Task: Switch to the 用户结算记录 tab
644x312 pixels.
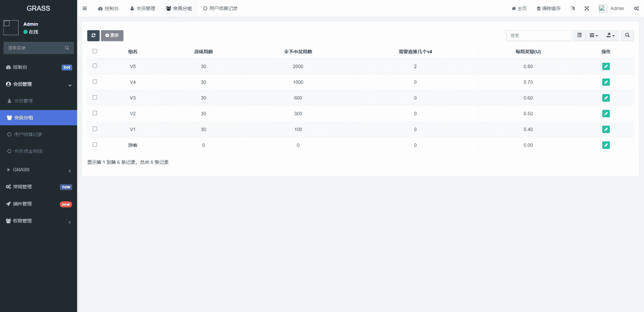Action: [x=220, y=9]
